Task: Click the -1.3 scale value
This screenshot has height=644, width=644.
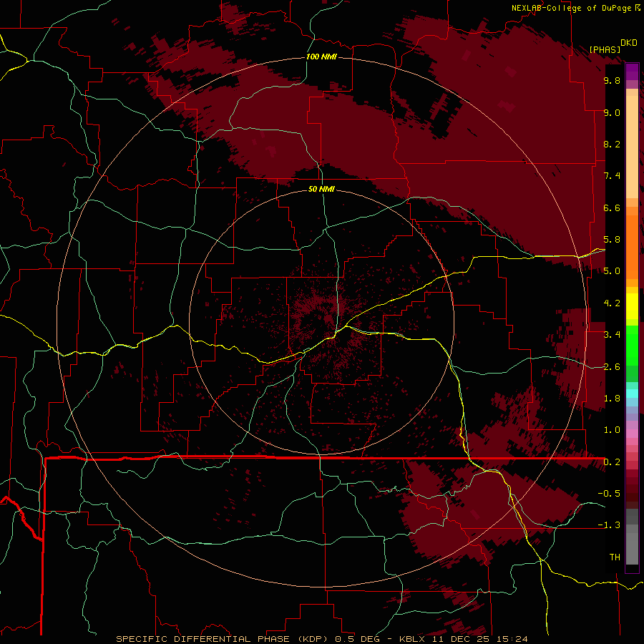Action: point(609,525)
